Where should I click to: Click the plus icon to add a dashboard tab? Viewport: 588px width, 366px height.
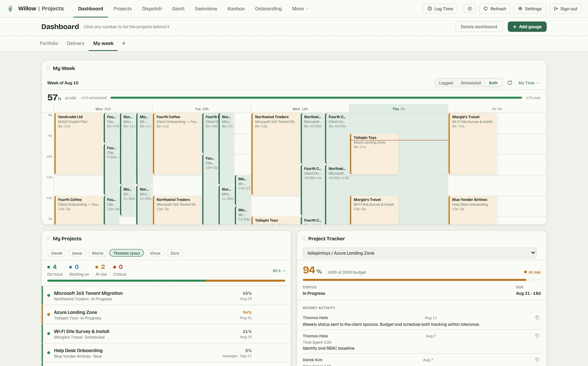(124, 43)
